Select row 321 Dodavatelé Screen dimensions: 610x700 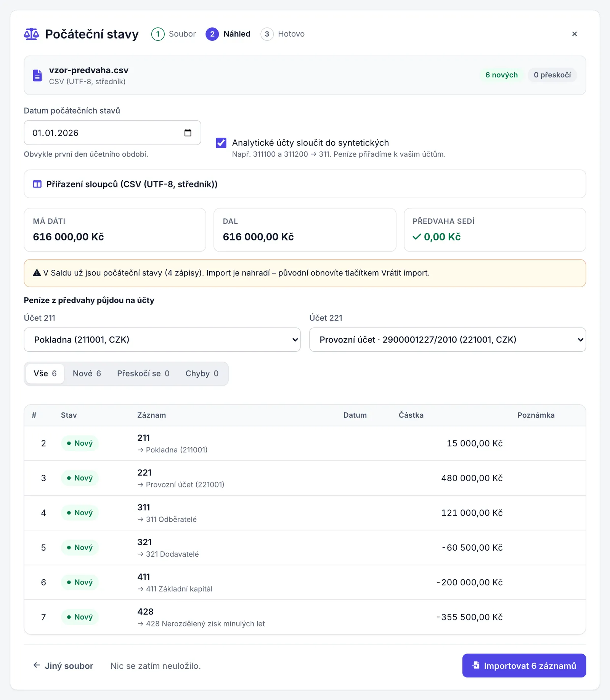tap(305, 548)
